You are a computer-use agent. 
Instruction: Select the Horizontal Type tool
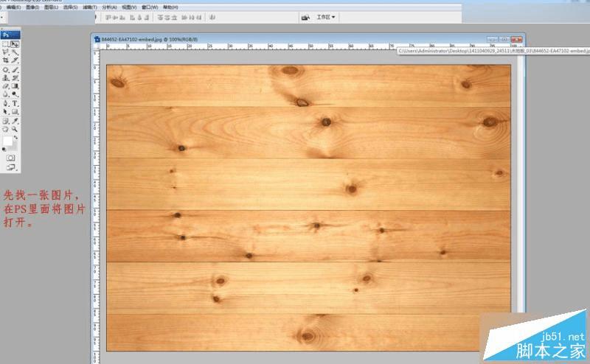click(x=15, y=103)
